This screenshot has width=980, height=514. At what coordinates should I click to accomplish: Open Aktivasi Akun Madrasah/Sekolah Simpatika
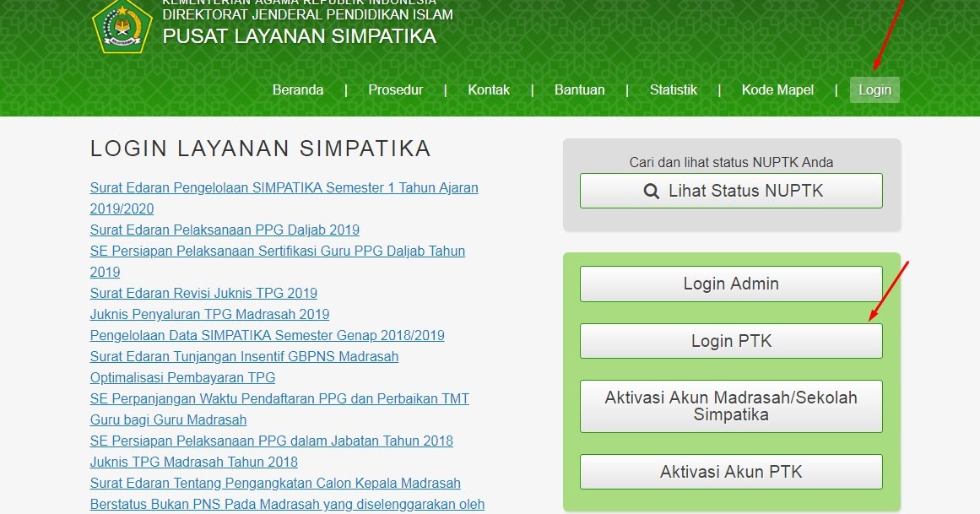point(730,406)
